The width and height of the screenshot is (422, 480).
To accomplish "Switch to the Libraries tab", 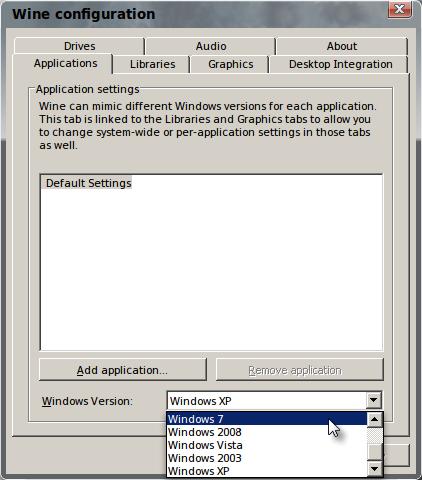I will click(x=152, y=64).
